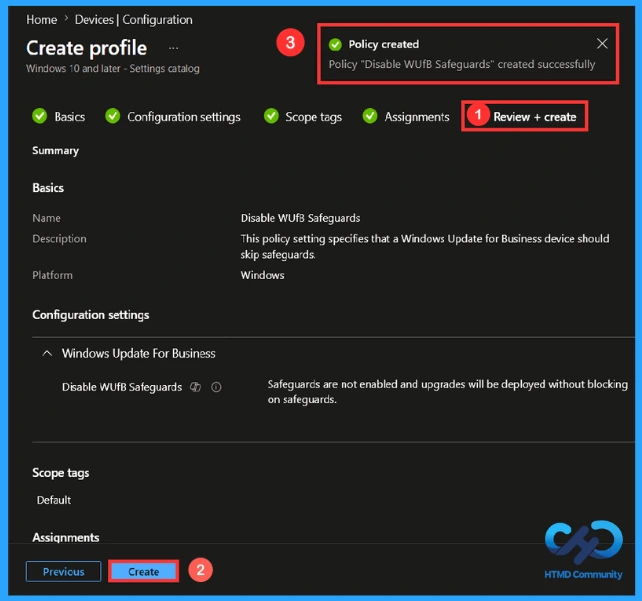Viewport: 642px width, 601px height.
Task: Click the 'Policy created' toast title
Action: (x=384, y=44)
